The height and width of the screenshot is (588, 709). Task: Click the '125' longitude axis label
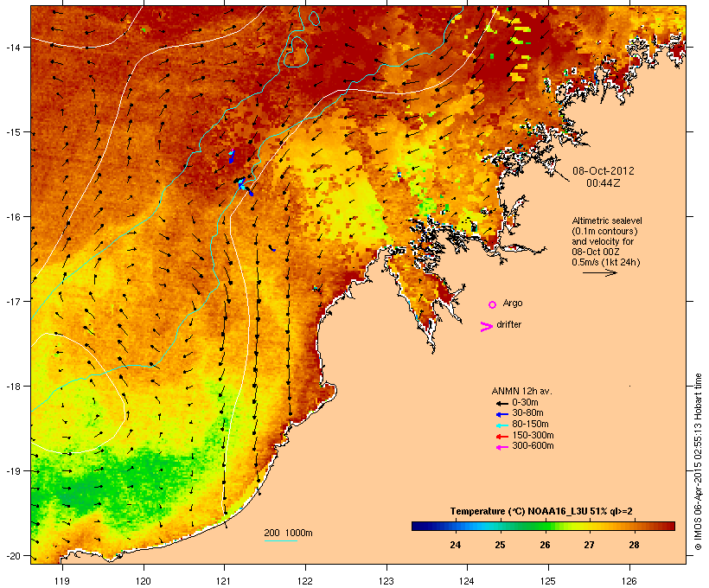click(548, 580)
